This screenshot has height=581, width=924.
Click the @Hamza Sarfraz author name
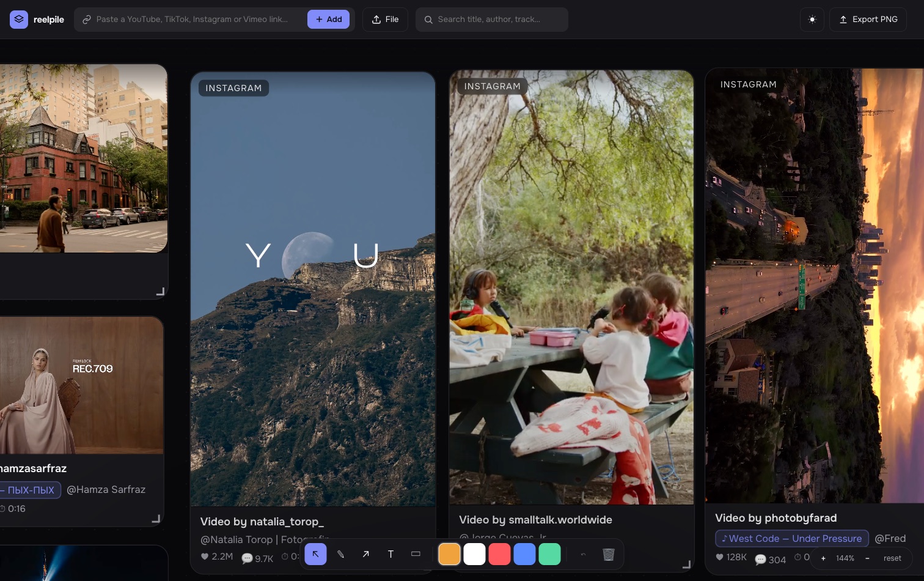[106, 490]
